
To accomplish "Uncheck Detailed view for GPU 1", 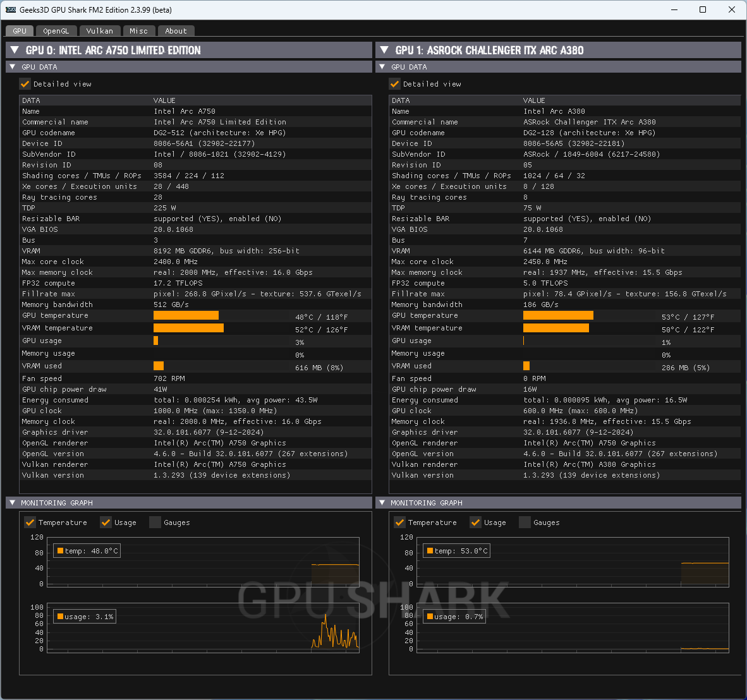I will click(x=394, y=84).
